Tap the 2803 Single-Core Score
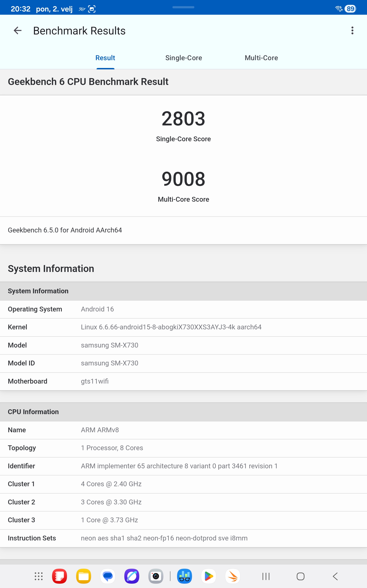Viewport: 367px width, 588px height. click(x=183, y=119)
